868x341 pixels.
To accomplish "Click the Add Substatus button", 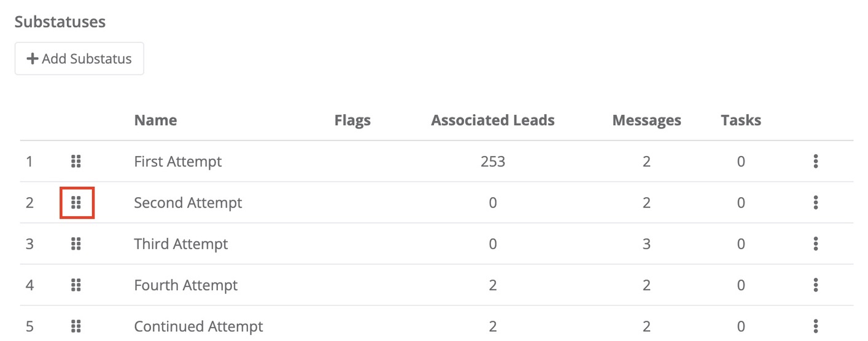I will [79, 59].
